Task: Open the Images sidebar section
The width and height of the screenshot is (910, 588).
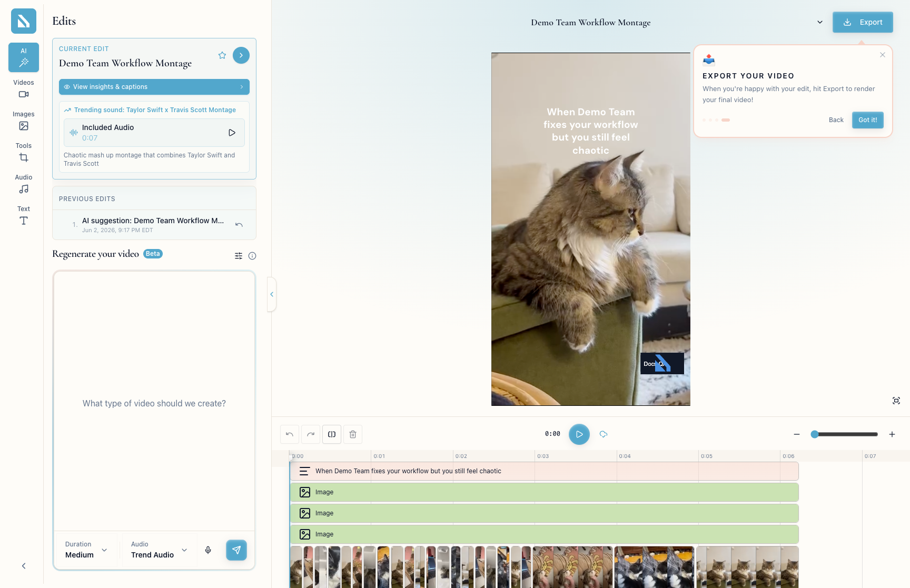Action: point(24,121)
